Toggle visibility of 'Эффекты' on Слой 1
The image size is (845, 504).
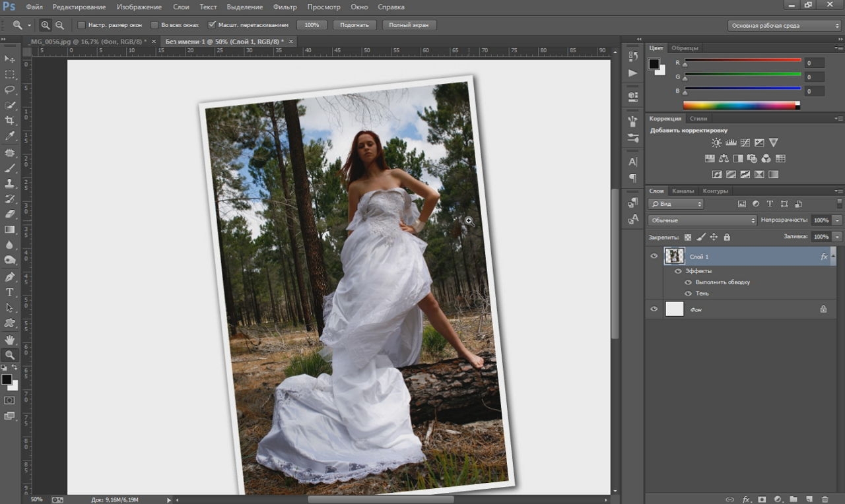(x=678, y=271)
